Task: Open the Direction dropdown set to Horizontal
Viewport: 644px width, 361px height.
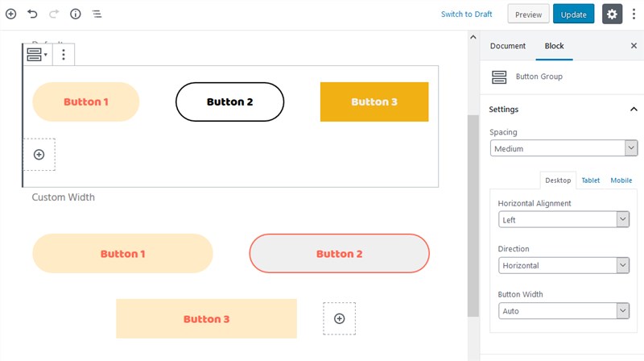Action: [563, 265]
